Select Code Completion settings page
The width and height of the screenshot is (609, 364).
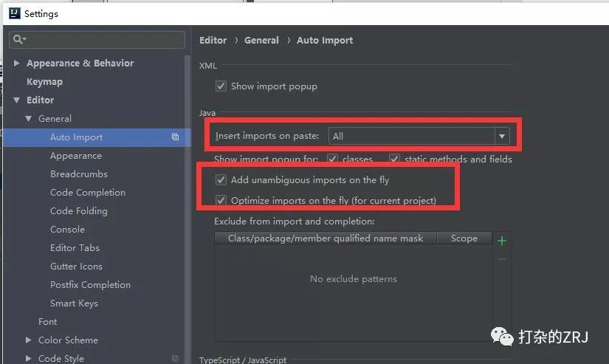click(x=88, y=192)
